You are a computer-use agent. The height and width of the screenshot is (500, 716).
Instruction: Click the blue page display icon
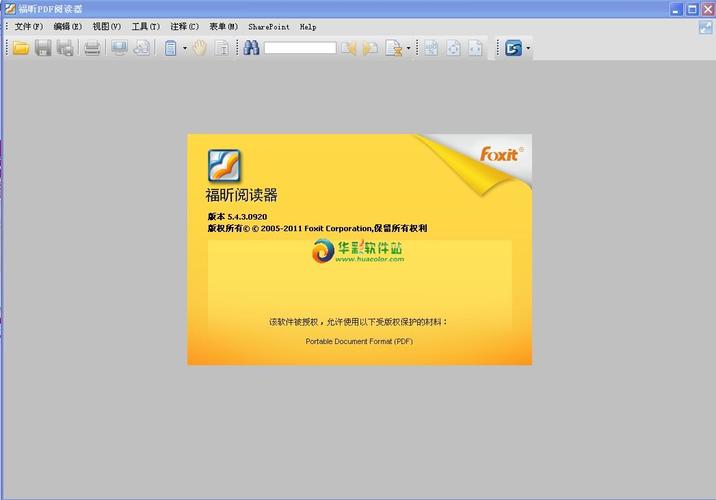pyautogui.click(x=170, y=48)
